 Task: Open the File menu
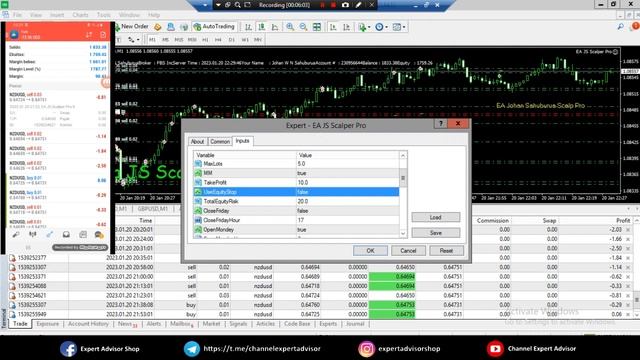[17, 15]
